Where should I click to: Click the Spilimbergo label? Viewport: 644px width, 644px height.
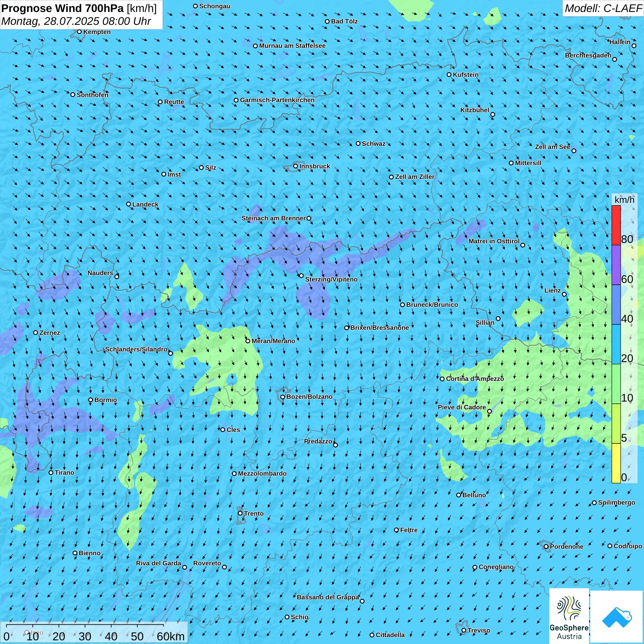click(x=616, y=502)
